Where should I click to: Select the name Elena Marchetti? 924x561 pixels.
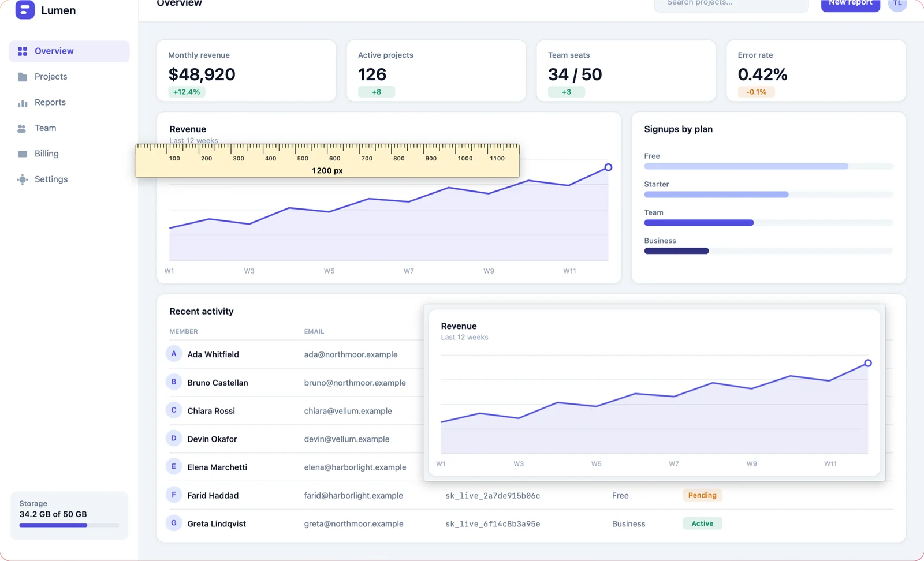click(217, 467)
